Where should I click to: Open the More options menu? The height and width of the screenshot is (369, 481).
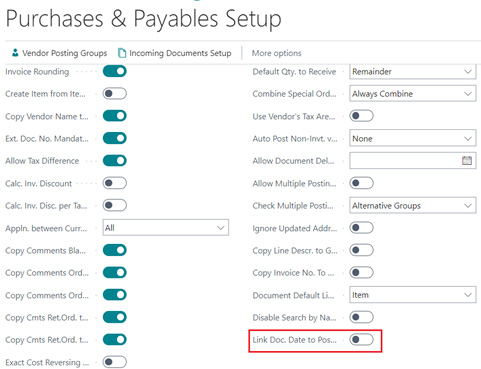(x=276, y=53)
